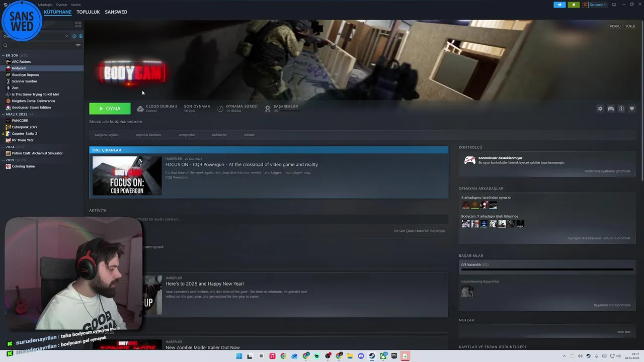The width and height of the screenshot is (644, 362).
Task: Click the play time clock icon
Action: pos(220,109)
